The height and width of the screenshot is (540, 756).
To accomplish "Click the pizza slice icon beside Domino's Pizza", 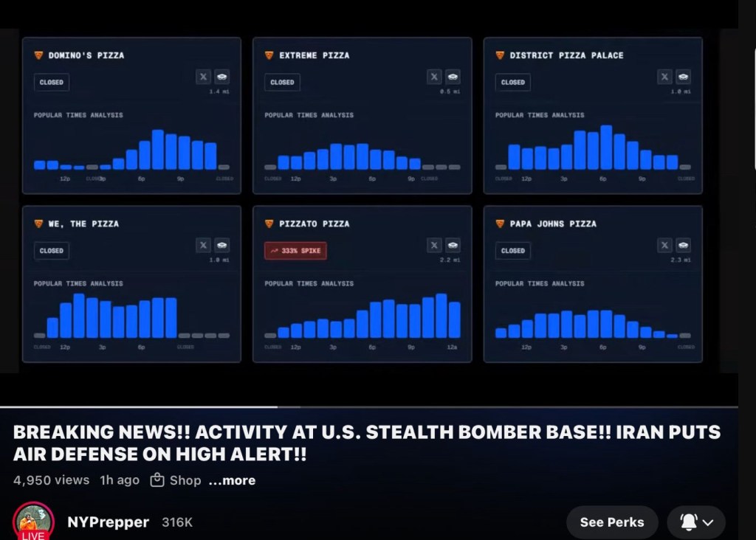I will click(x=39, y=55).
